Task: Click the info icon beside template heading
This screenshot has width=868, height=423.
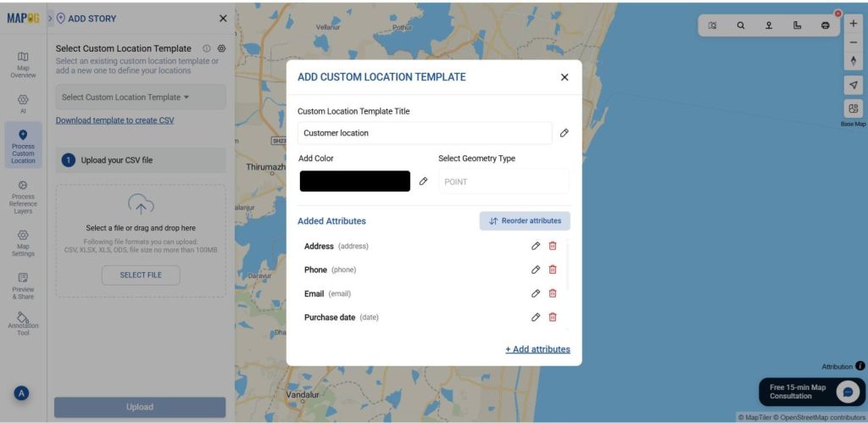Action: [x=207, y=48]
